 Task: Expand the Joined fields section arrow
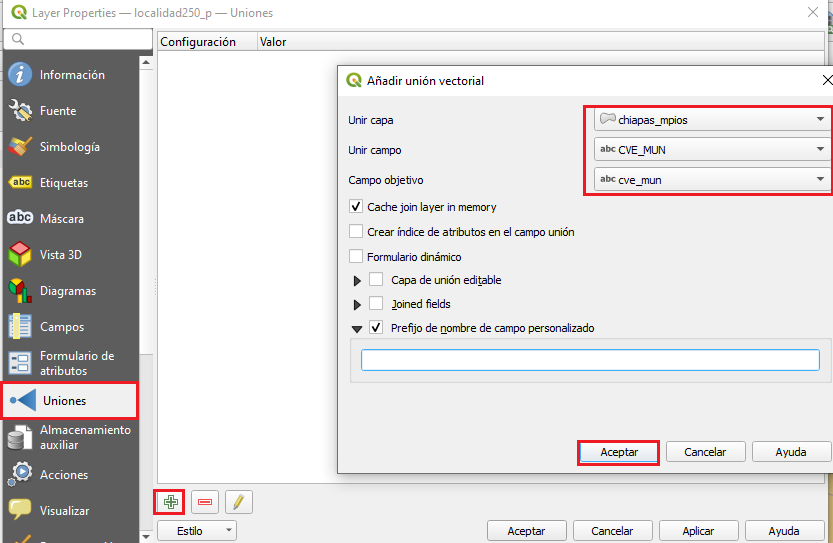pos(357,304)
